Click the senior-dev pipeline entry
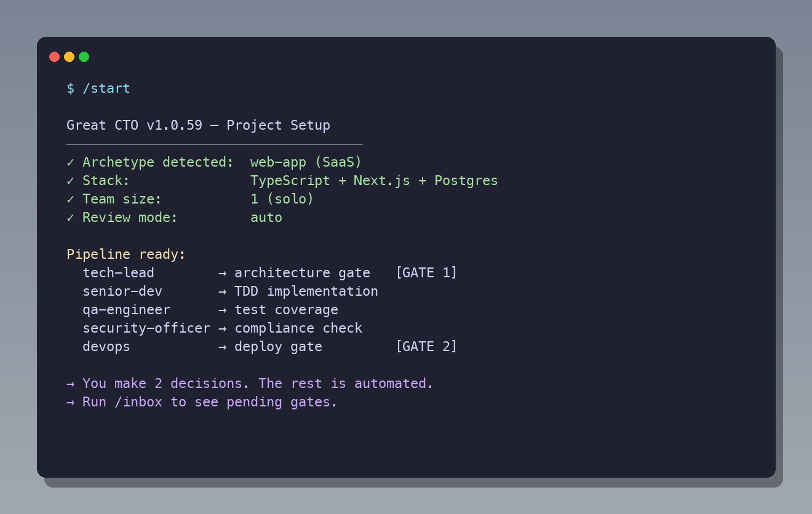The image size is (812, 514). (122, 291)
